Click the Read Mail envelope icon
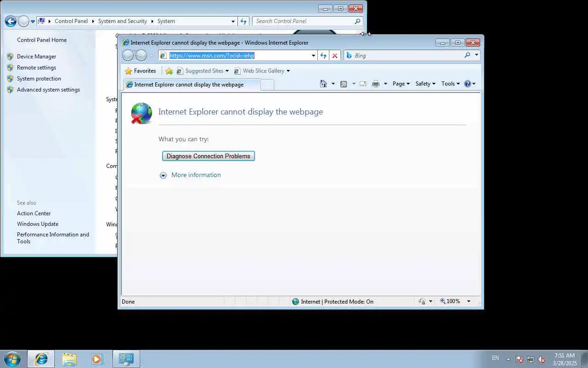The width and height of the screenshot is (588, 368). (363, 84)
